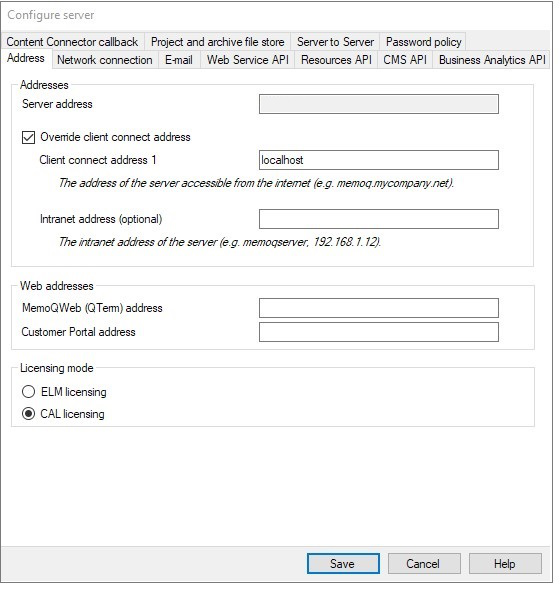Click the 'Server address' label
560x590 pixels.
[x=57, y=104]
